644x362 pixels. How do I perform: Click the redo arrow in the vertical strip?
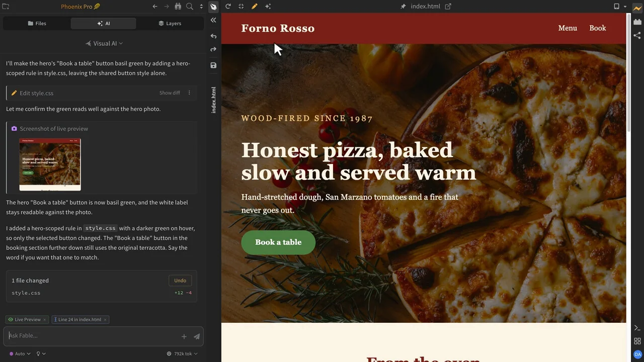[213, 49]
